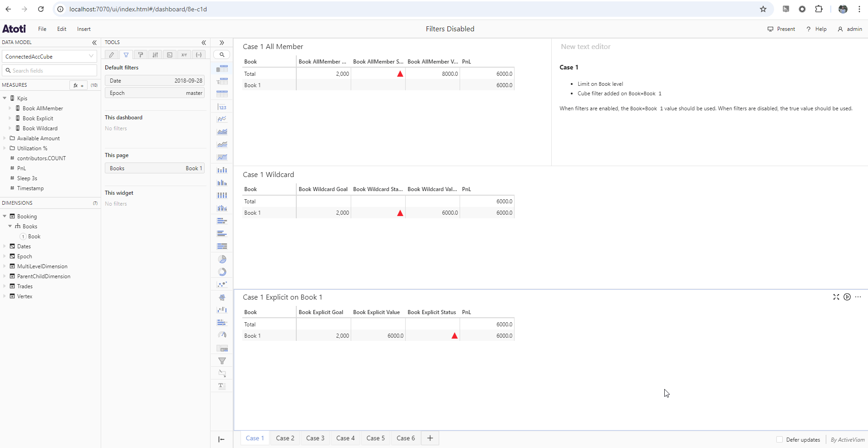Collapse the Tools panel
The width and height of the screenshot is (868, 448).
(x=204, y=43)
